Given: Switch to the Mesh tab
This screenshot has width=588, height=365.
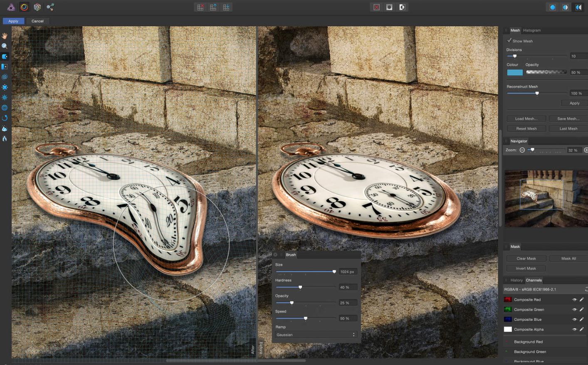Looking at the screenshot, I should [x=515, y=30].
